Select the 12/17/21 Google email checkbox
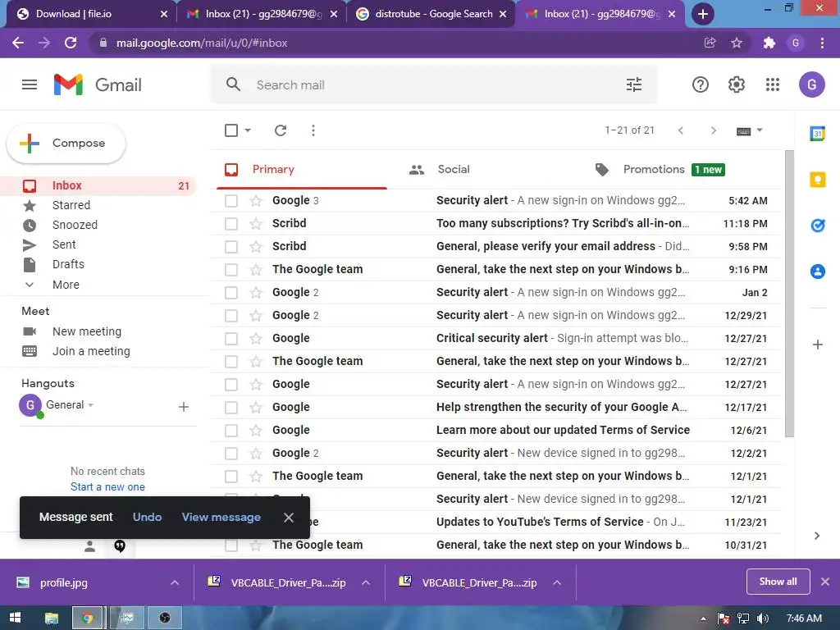This screenshot has width=840, height=630. pos(231,408)
